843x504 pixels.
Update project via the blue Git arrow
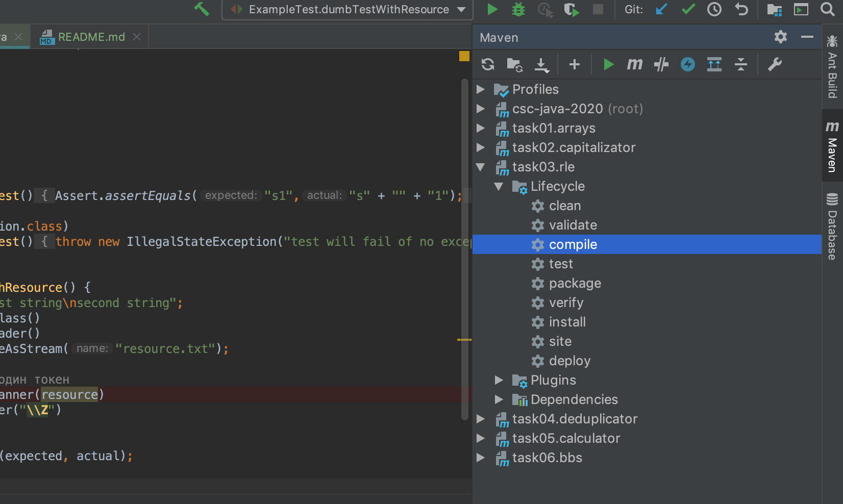[661, 9]
